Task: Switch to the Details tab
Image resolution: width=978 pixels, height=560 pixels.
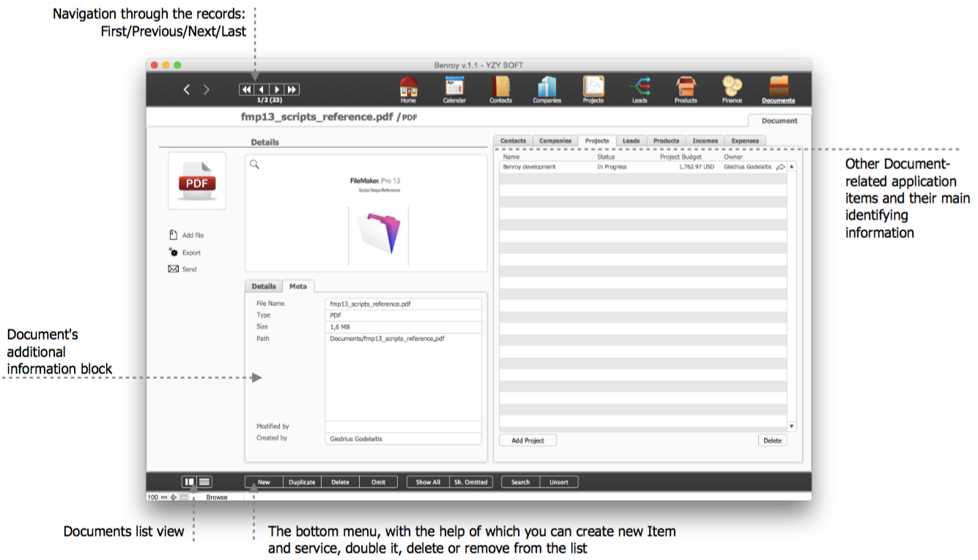Action: (x=264, y=286)
